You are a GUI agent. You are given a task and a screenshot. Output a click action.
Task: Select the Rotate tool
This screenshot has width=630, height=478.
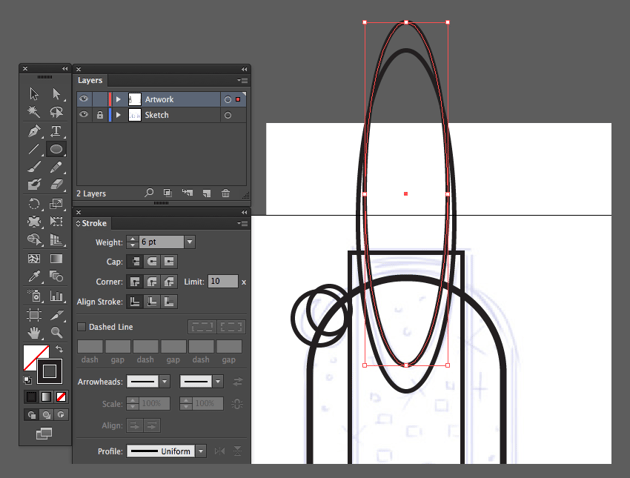34,204
